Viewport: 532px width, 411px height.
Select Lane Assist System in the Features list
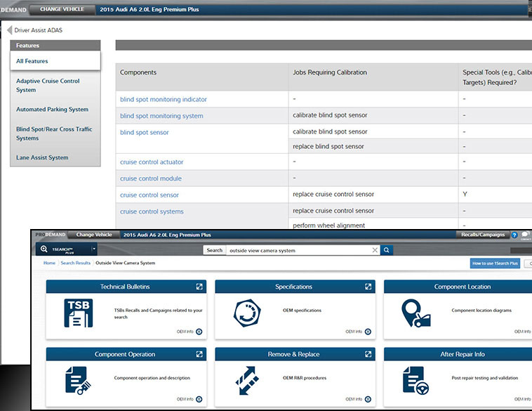[x=42, y=157]
